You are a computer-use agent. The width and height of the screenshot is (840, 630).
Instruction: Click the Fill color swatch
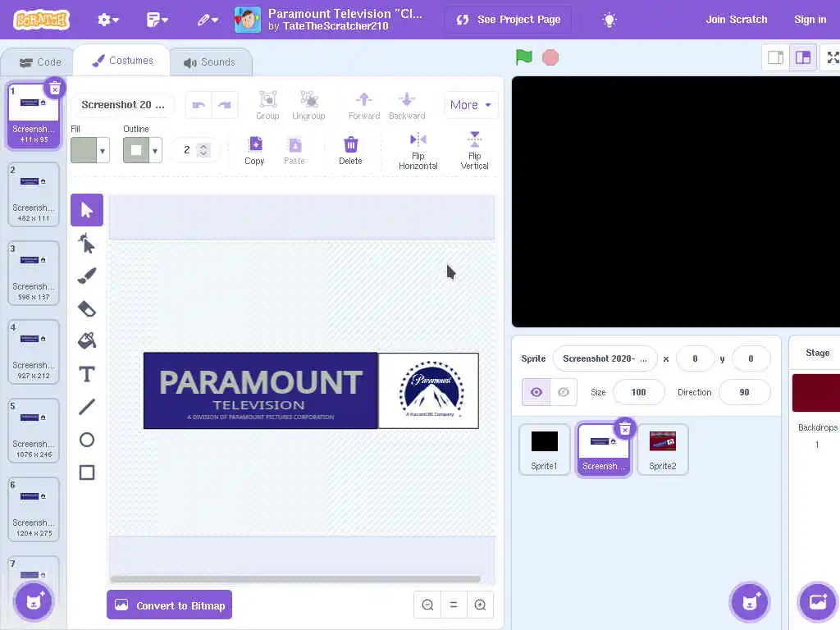click(x=84, y=151)
